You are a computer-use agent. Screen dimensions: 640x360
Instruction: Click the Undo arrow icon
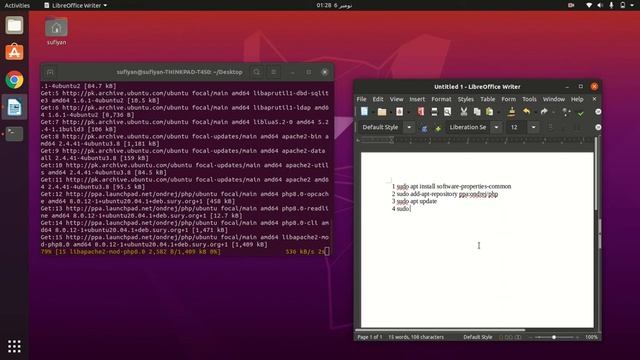click(527, 111)
